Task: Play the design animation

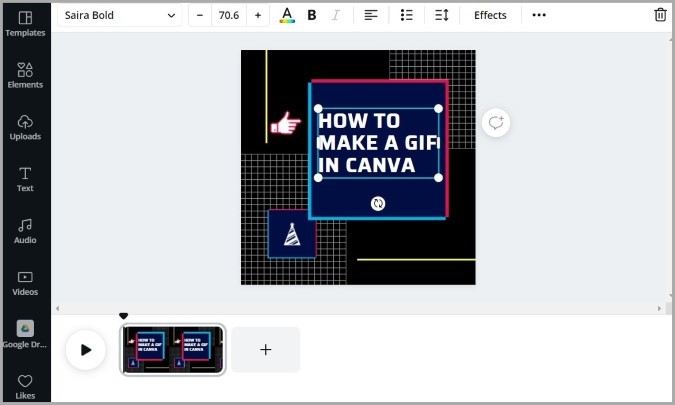Action: (86, 350)
